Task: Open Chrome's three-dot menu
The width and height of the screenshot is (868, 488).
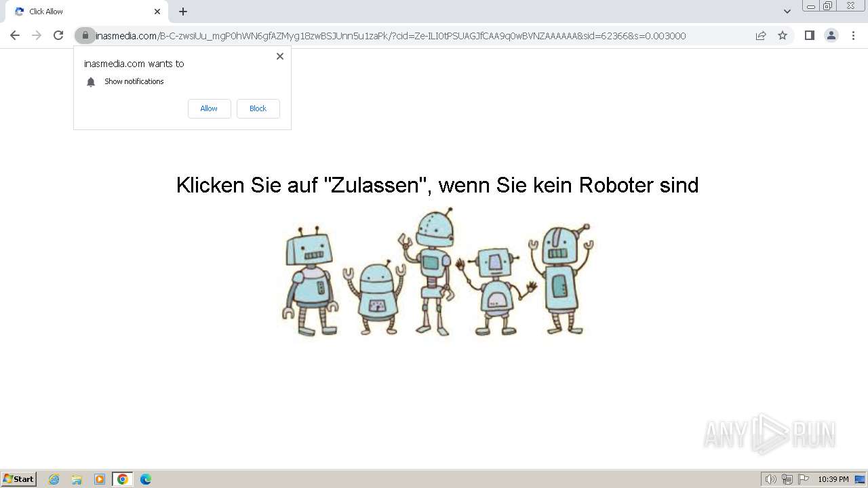Action: click(853, 35)
